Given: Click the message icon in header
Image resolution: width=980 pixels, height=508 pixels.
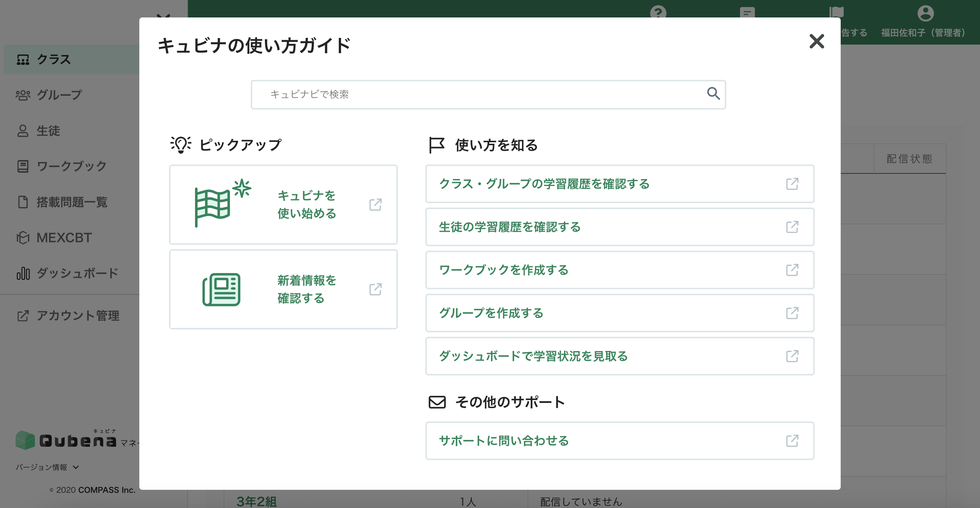Looking at the screenshot, I should point(747,12).
